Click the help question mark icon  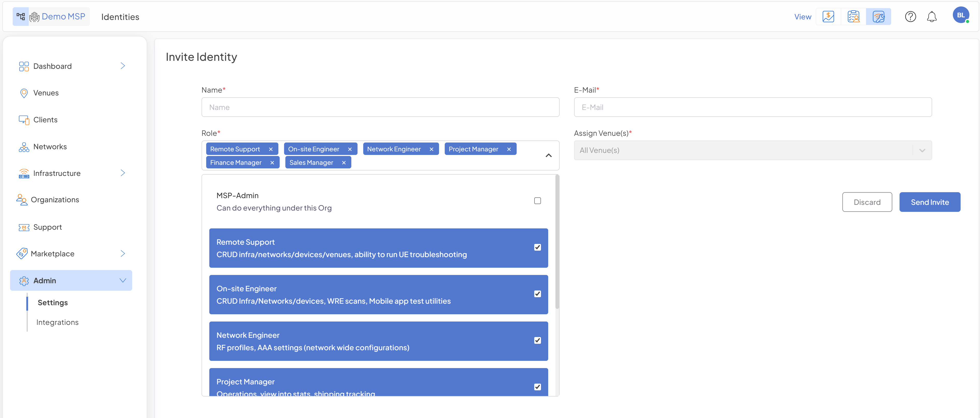coord(910,17)
